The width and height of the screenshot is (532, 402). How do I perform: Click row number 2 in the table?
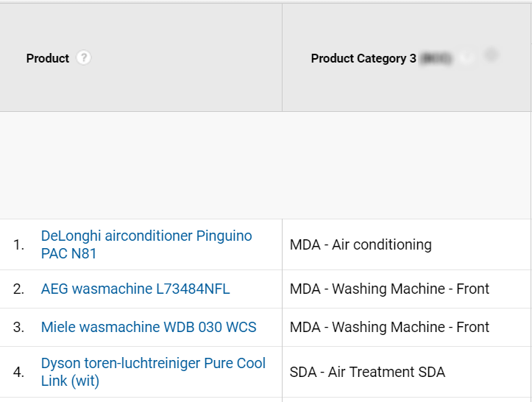pos(18,289)
